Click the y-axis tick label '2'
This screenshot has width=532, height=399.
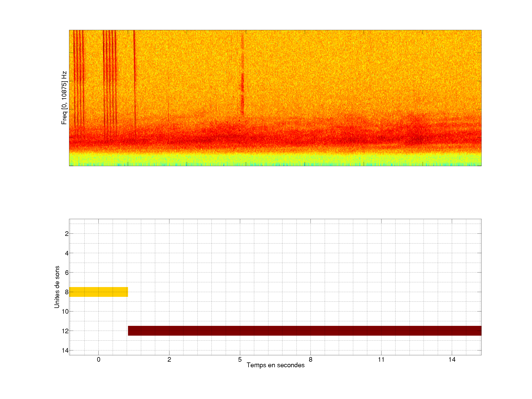click(67, 234)
